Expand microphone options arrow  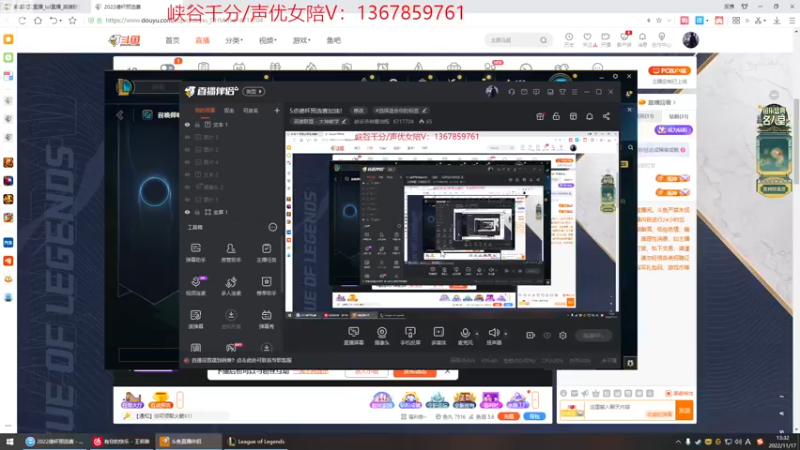(477, 334)
